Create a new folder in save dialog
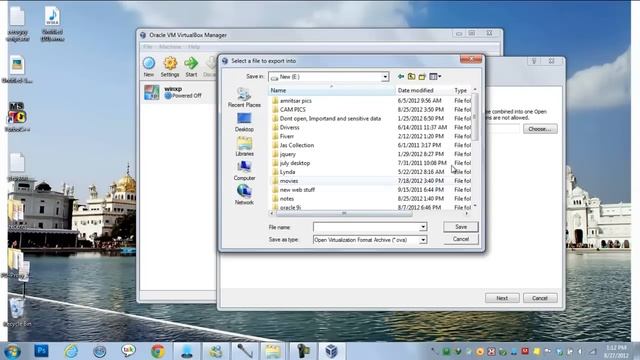Image resolution: width=640 pixels, height=360 pixels. click(x=422, y=76)
